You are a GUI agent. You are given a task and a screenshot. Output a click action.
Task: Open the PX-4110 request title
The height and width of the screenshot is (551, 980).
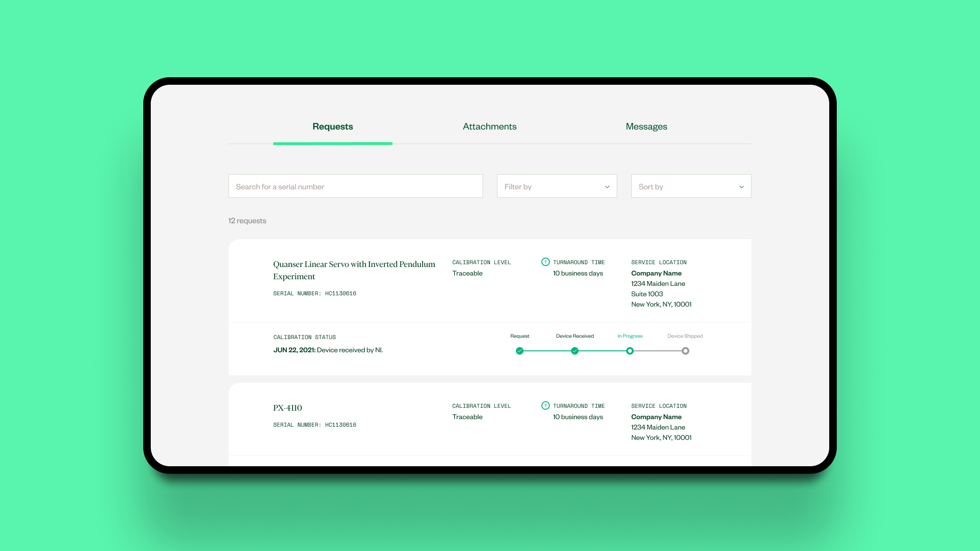287,408
